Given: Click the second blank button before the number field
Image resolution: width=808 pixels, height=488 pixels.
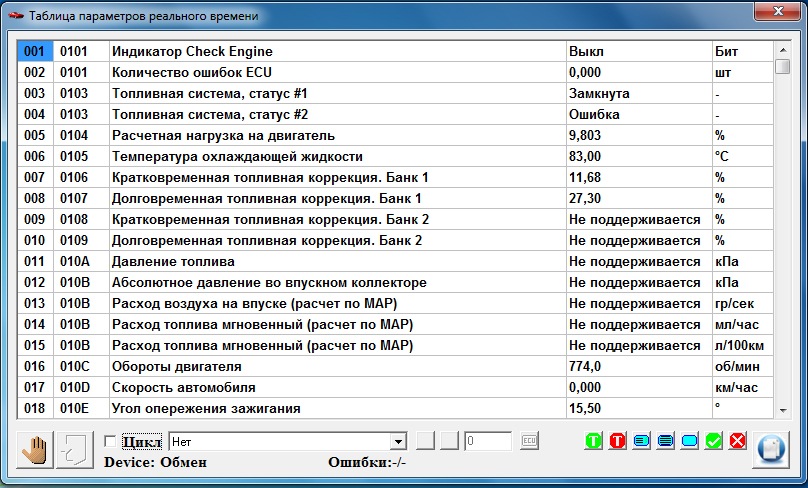Looking at the screenshot, I should point(449,441).
